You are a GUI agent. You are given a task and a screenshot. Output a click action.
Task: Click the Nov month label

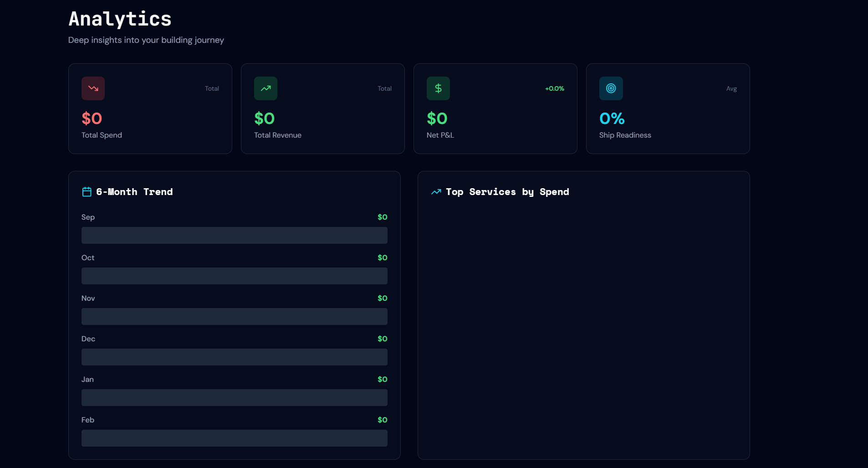[88, 298]
